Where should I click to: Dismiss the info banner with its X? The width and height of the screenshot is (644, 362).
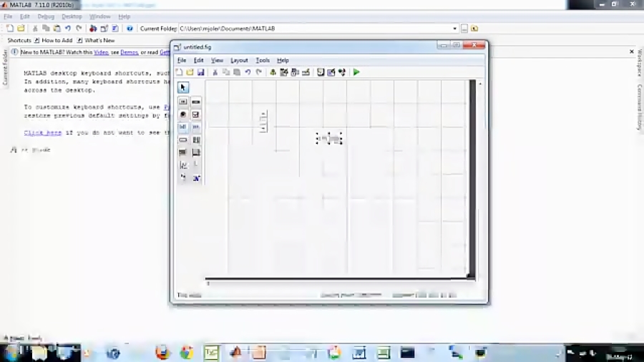tap(632, 52)
